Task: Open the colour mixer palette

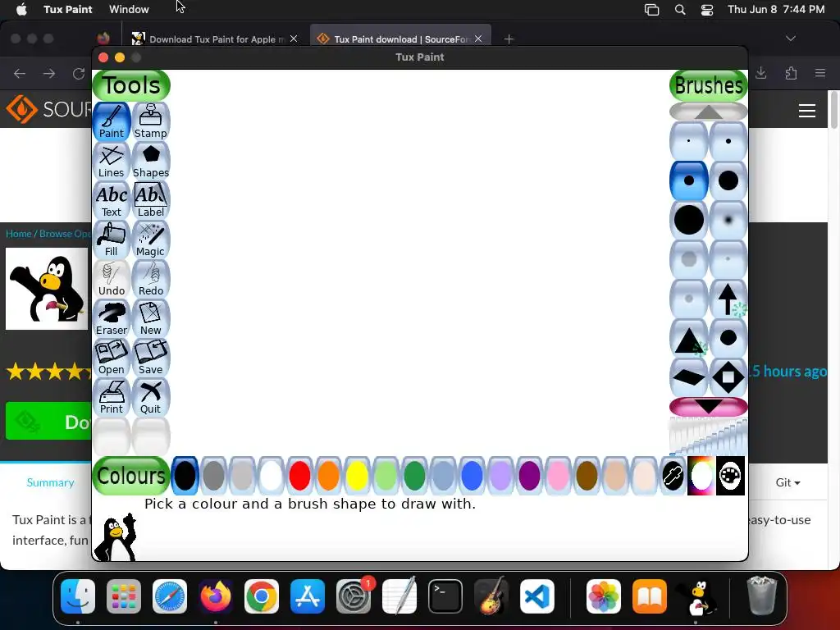Action: (x=730, y=476)
